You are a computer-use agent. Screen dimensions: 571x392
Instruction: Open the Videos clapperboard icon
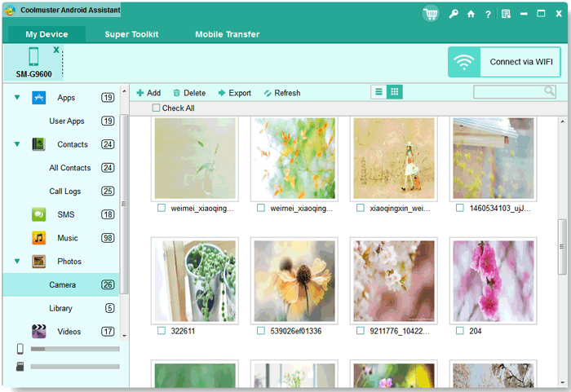tap(38, 331)
